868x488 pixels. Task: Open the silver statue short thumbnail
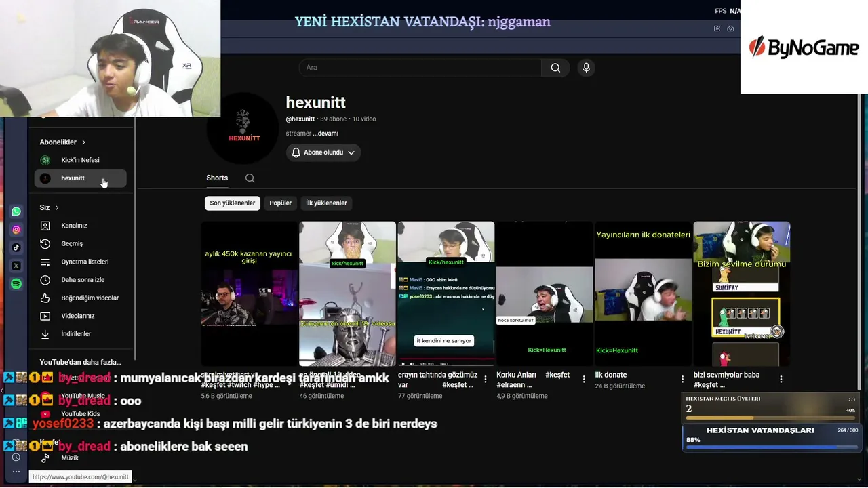[x=347, y=293]
